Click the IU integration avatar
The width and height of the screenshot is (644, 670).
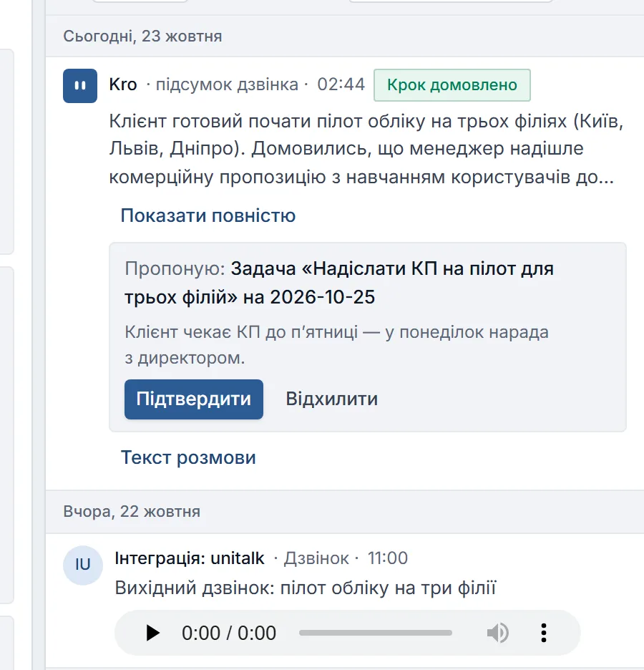click(83, 565)
